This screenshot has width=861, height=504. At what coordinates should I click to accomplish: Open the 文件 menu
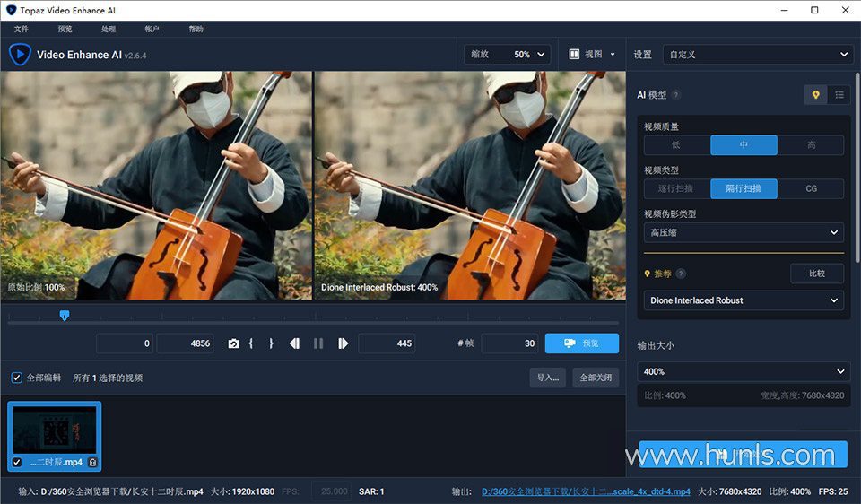22,29
